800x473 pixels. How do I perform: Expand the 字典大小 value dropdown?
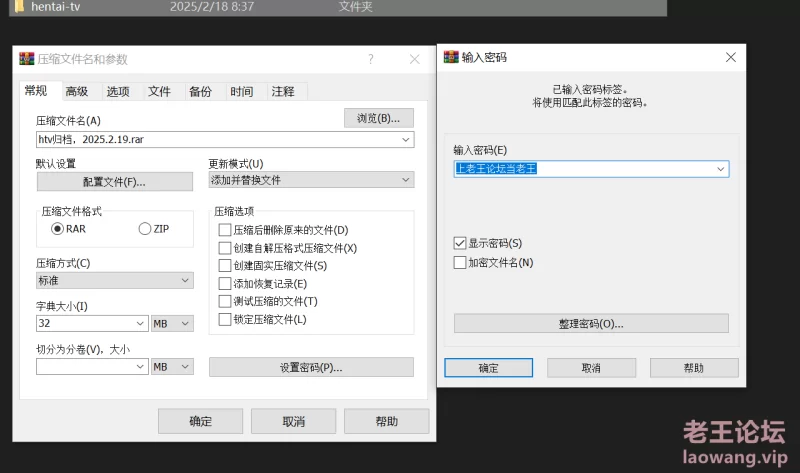(x=139, y=324)
